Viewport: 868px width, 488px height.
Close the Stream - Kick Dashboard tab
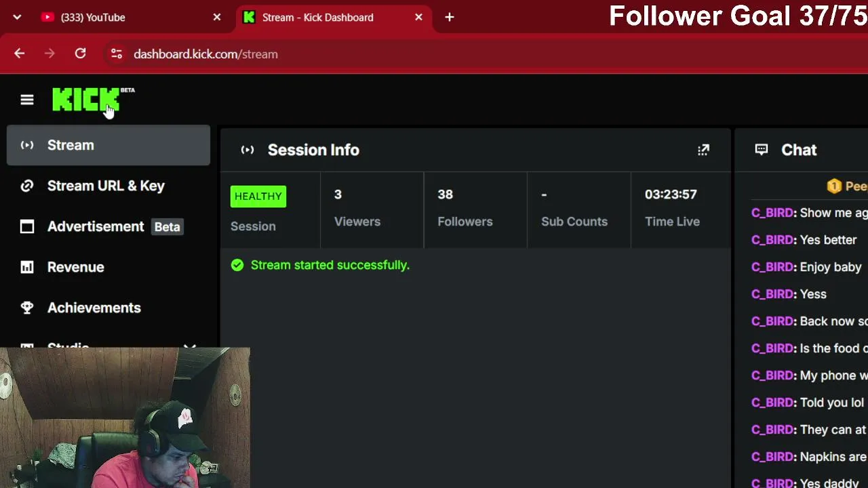418,17
